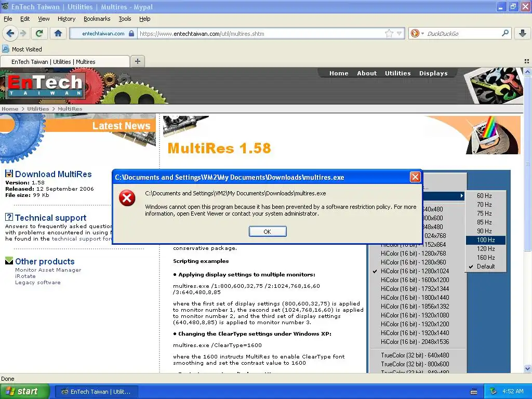
Task: Open the DuckDuckGo search engine selector
Action: (417, 33)
